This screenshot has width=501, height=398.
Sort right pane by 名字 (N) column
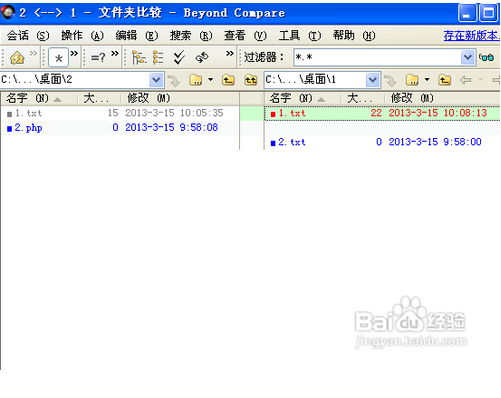point(303,98)
